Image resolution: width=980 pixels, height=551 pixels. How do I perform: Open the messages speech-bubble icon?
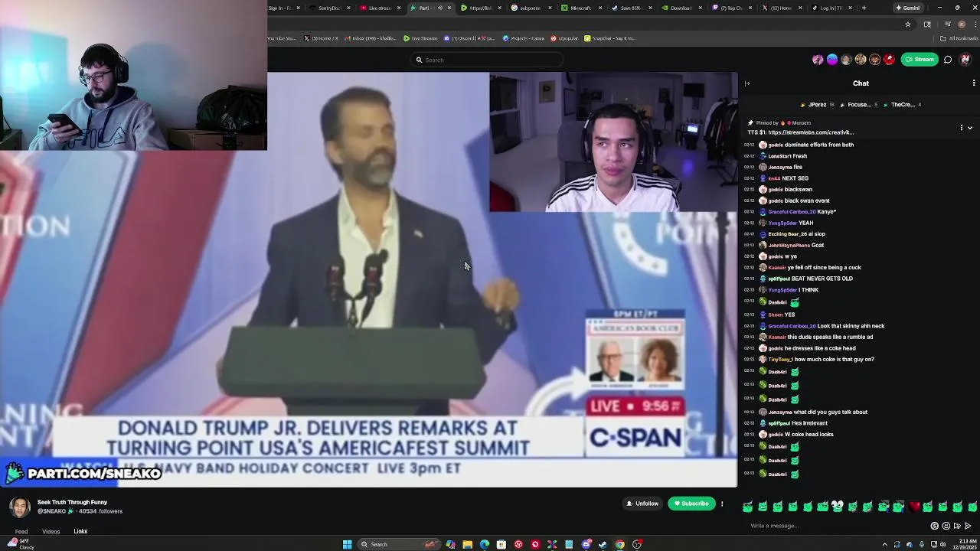(x=948, y=60)
